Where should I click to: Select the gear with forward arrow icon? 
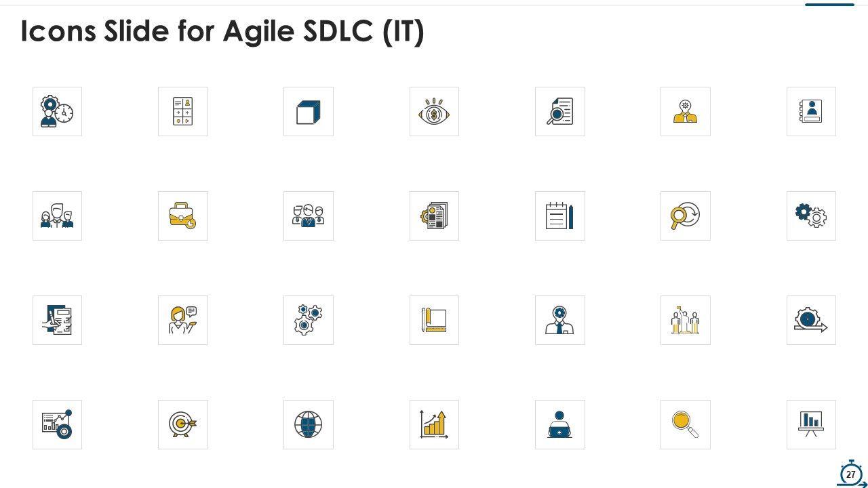click(811, 320)
